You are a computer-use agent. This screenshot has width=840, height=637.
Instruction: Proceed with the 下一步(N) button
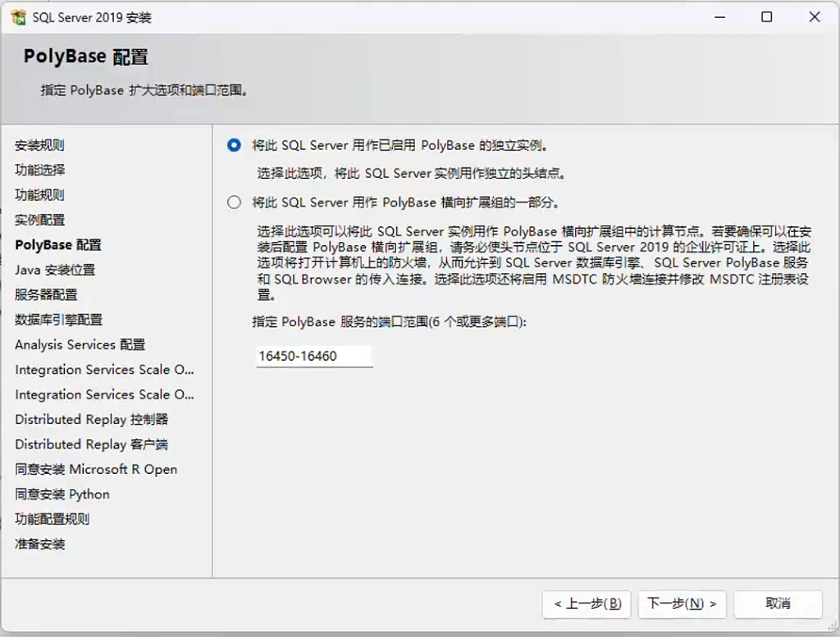coord(682,604)
